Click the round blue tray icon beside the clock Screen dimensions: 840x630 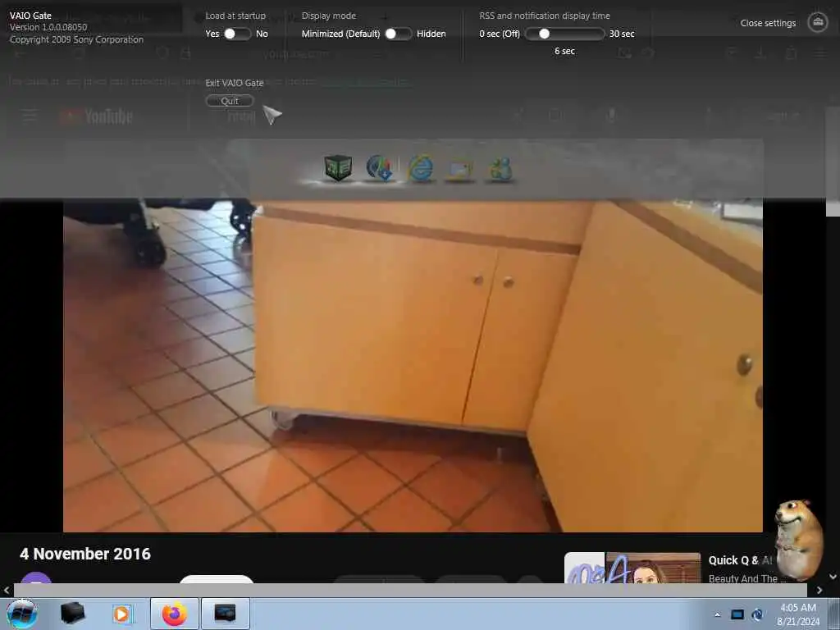pos(757,614)
